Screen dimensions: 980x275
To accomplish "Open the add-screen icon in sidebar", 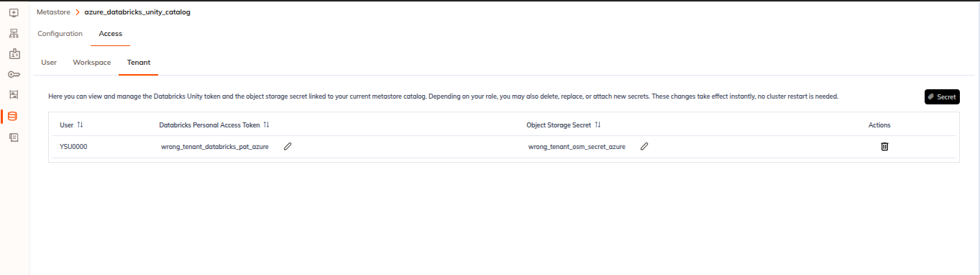I will tap(14, 13).
